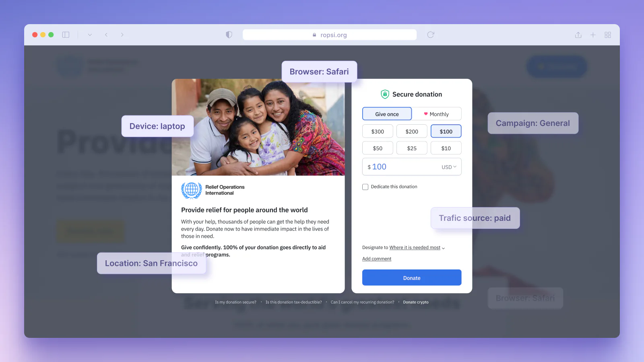Open the Share icon in toolbar

click(x=578, y=35)
